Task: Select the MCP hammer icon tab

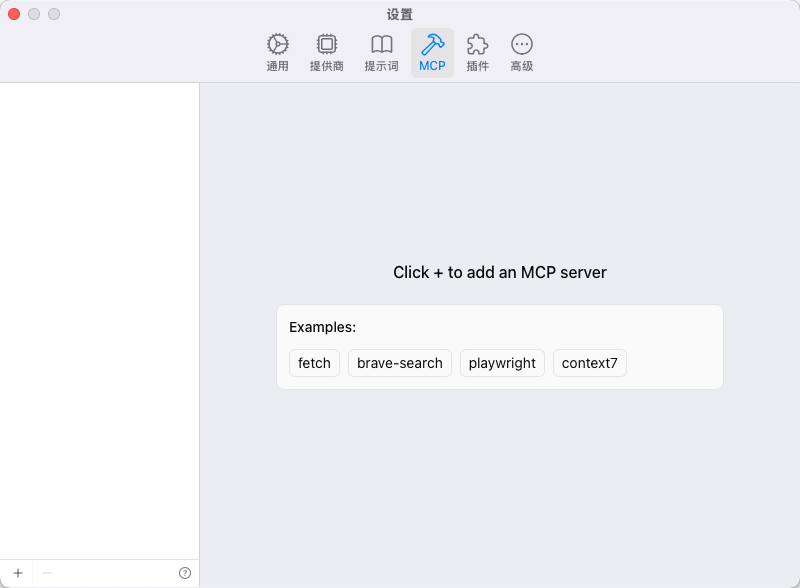Action: pyautogui.click(x=432, y=52)
